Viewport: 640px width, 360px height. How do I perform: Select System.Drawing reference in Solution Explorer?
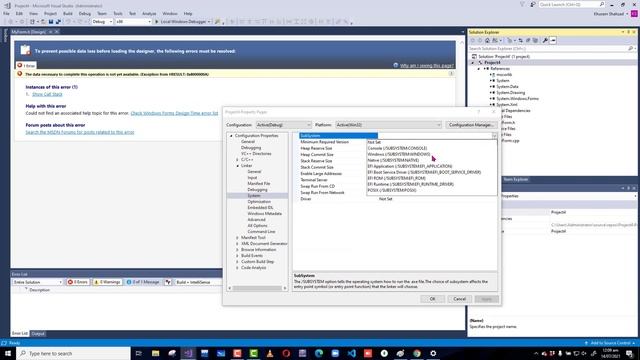click(x=511, y=93)
